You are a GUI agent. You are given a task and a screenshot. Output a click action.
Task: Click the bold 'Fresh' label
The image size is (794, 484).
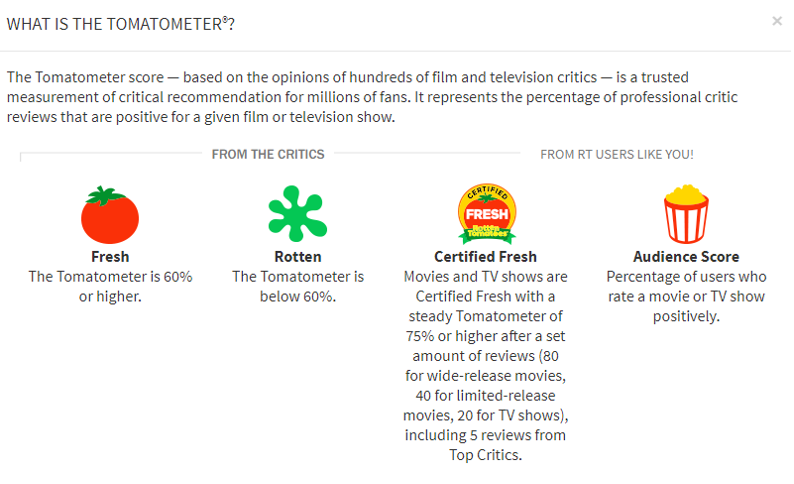(x=110, y=257)
